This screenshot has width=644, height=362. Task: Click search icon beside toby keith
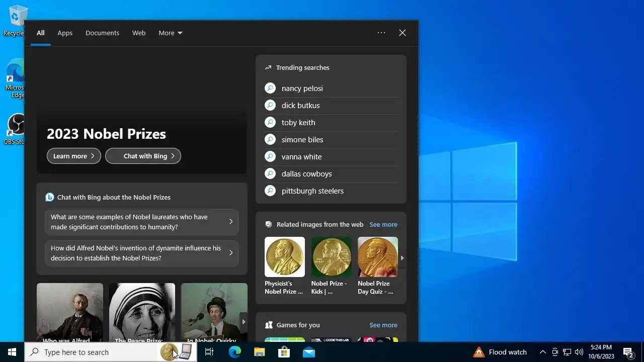[270, 122]
